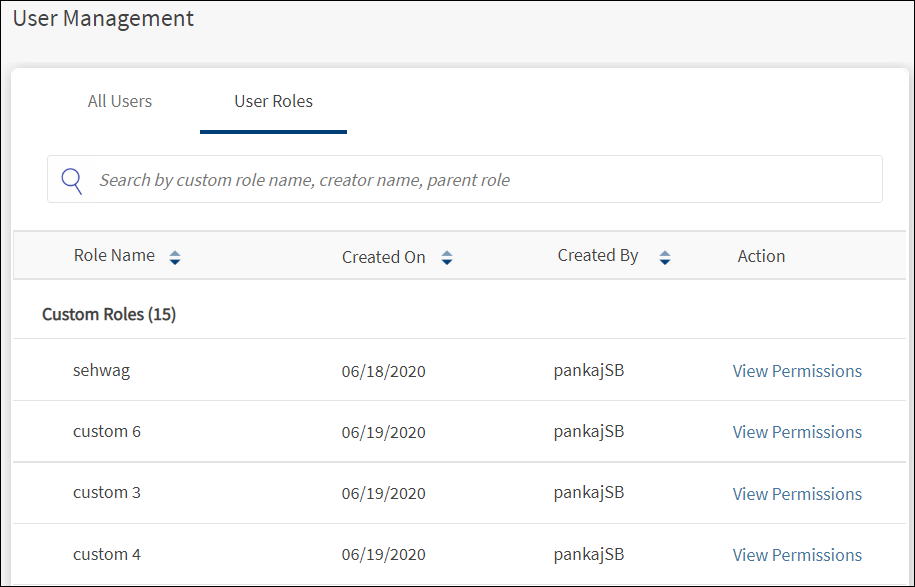Focus the custom role search field

[480, 180]
